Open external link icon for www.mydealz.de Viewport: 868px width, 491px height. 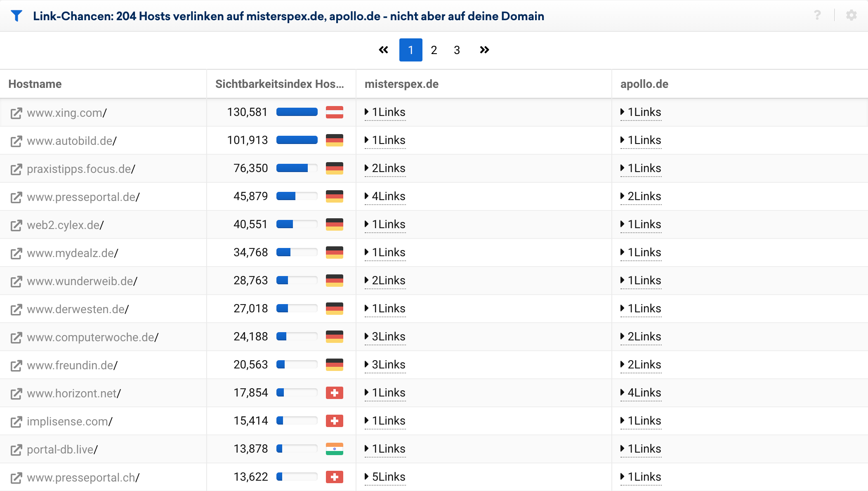click(16, 253)
